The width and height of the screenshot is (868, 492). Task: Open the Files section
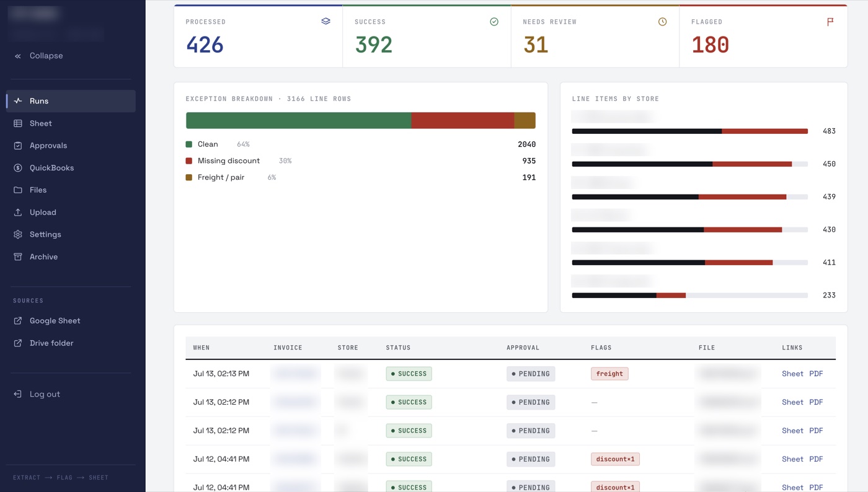click(x=71, y=190)
